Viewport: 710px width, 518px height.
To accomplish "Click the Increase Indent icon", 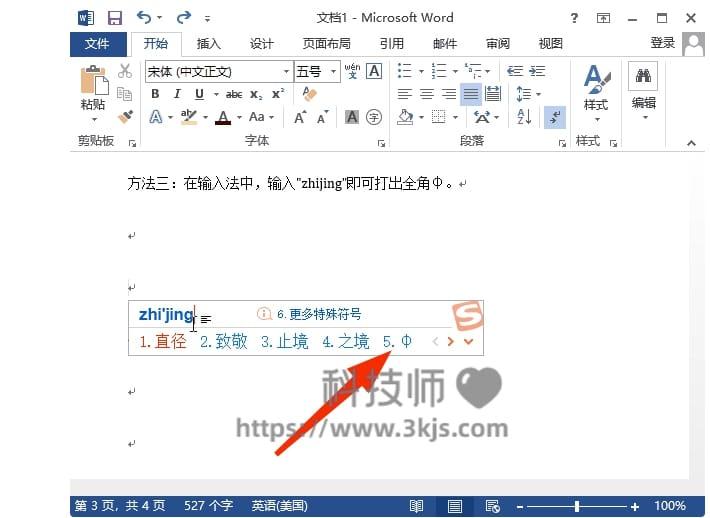I will pos(537,71).
